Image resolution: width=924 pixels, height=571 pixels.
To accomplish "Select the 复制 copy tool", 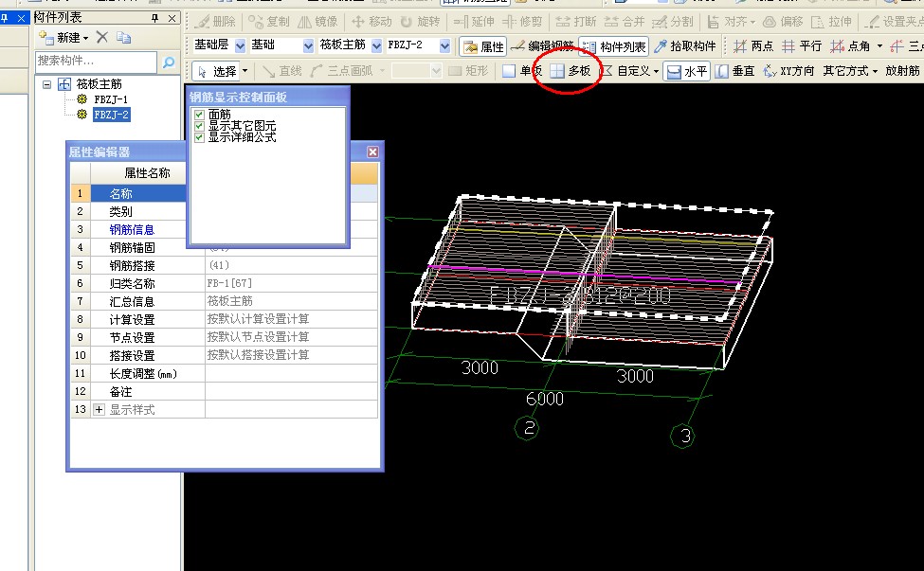I will click(x=269, y=22).
